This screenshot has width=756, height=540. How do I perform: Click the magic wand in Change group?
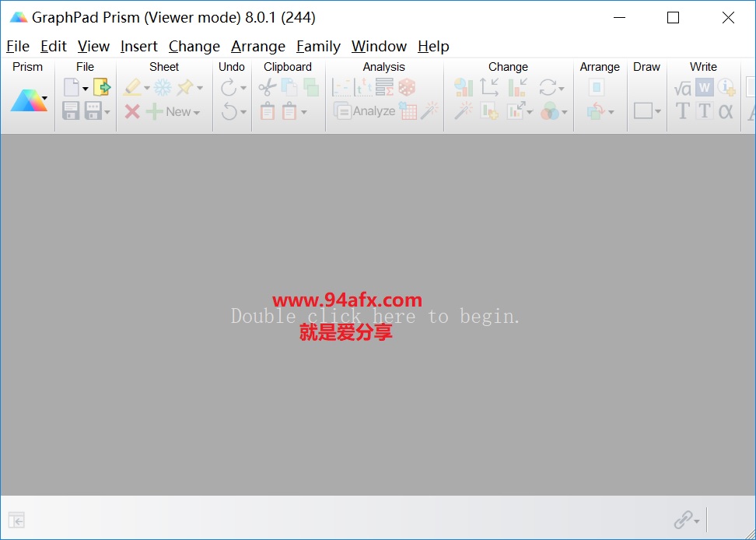[464, 111]
